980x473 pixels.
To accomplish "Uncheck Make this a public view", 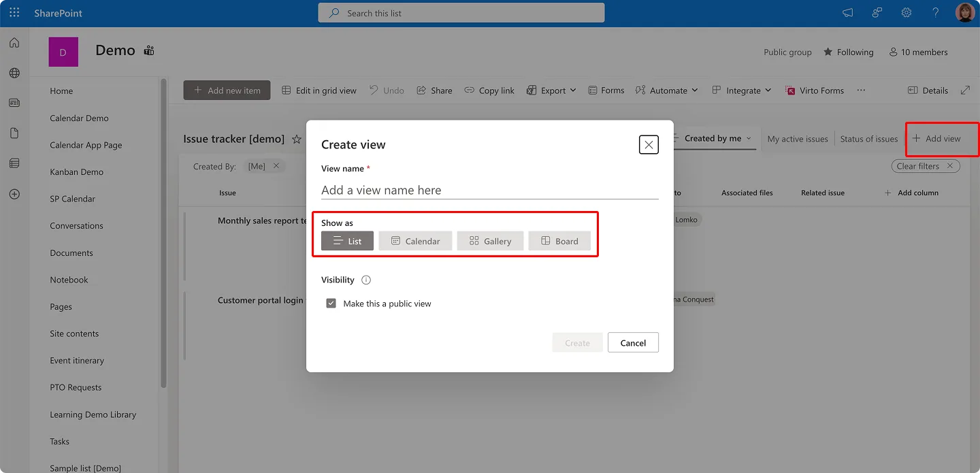I will pyautogui.click(x=331, y=303).
